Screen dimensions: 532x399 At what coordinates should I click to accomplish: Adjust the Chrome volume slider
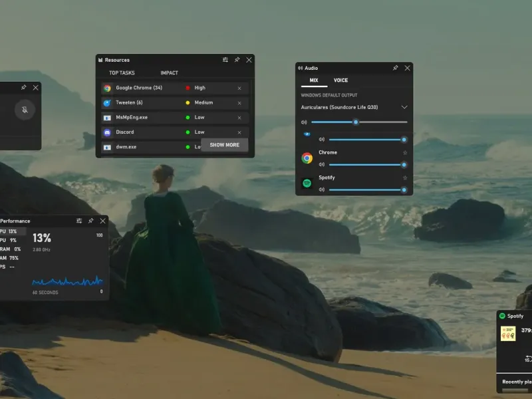tap(368, 164)
